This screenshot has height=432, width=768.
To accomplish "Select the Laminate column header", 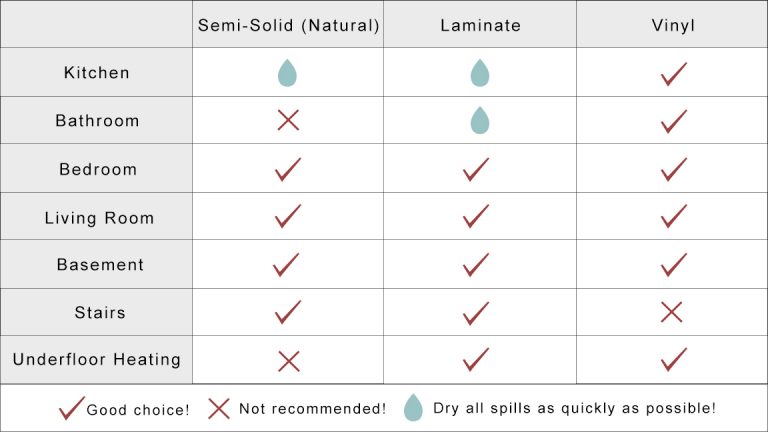I will (480, 25).
